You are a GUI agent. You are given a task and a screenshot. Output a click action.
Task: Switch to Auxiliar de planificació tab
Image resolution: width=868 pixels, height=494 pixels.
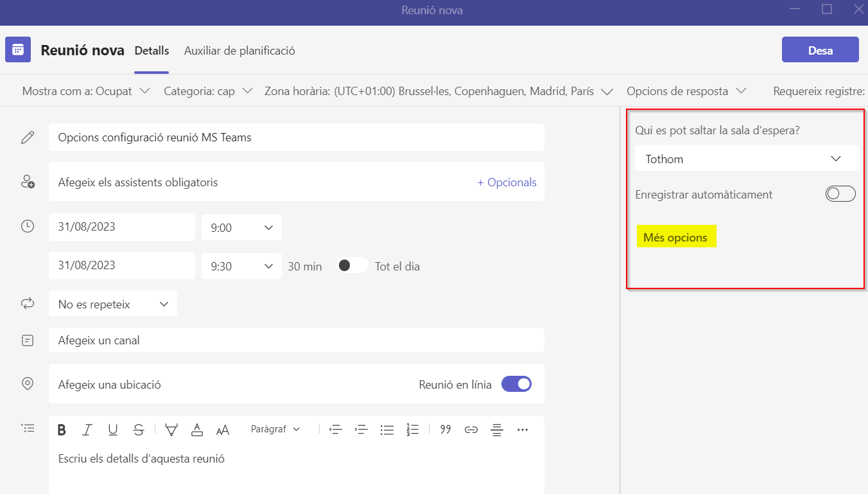(x=239, y=51)
